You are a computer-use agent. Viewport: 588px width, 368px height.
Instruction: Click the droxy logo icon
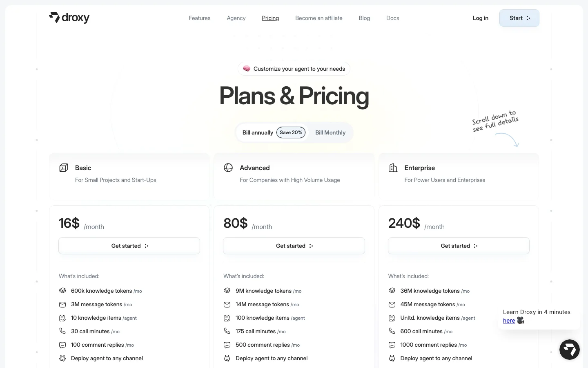coord(55,18)
